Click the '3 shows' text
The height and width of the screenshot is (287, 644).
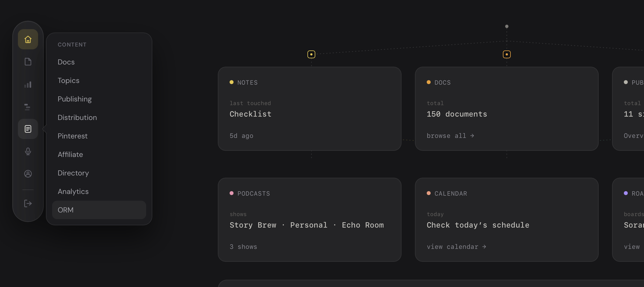point(243,247)
